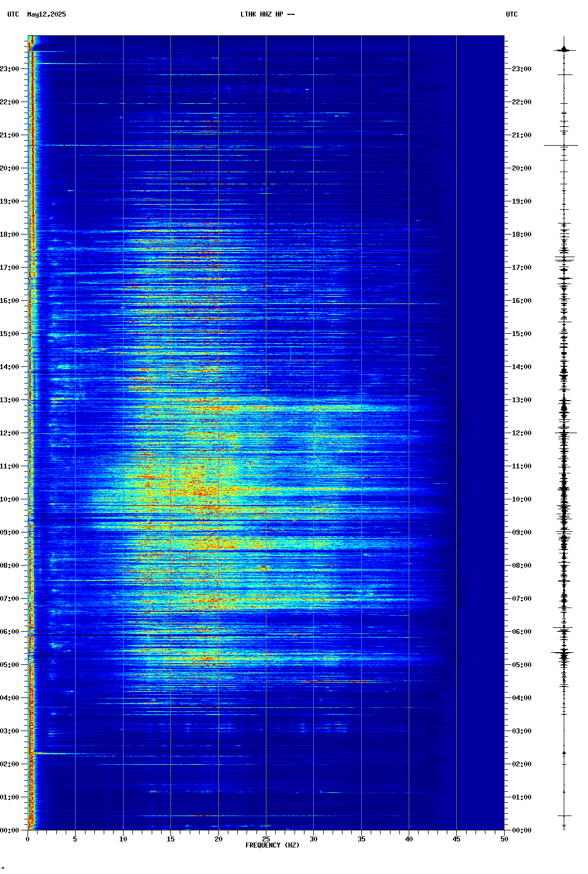Click the date label 'May12,2025'
Viewport: 588px width, 874px height.
pyautogui.click(x=46, y=14)
